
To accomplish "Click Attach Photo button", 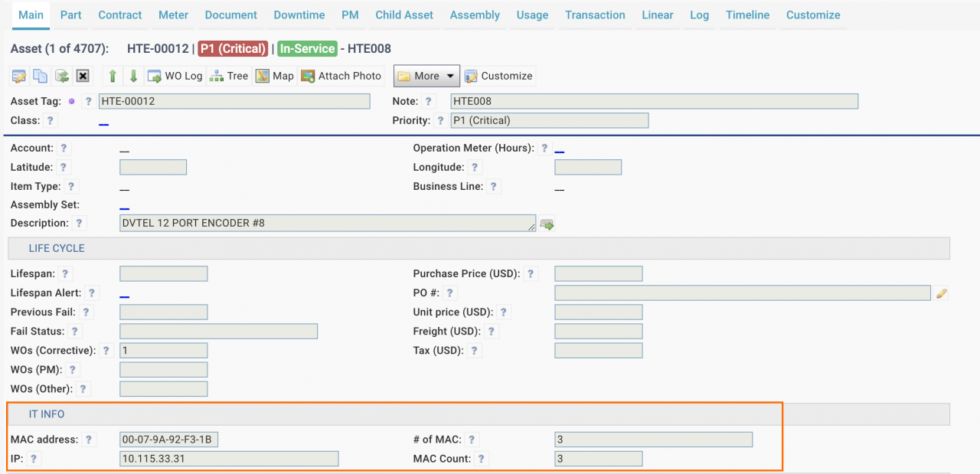I will [x=341, y=76].
